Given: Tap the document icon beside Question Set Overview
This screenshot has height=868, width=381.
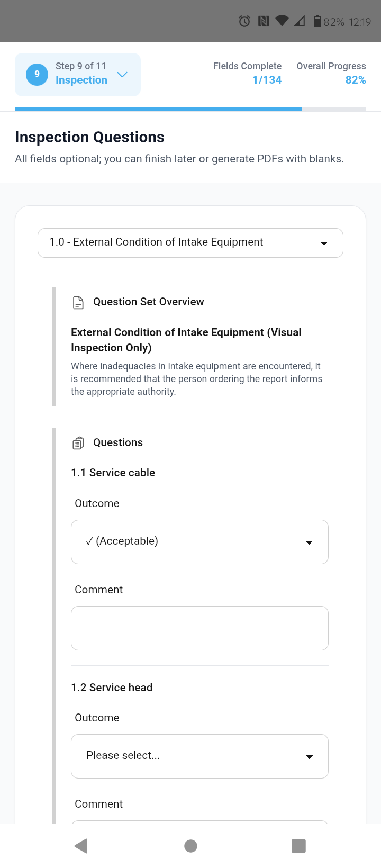Looking at the screenshot, I should tap(78, 302).
